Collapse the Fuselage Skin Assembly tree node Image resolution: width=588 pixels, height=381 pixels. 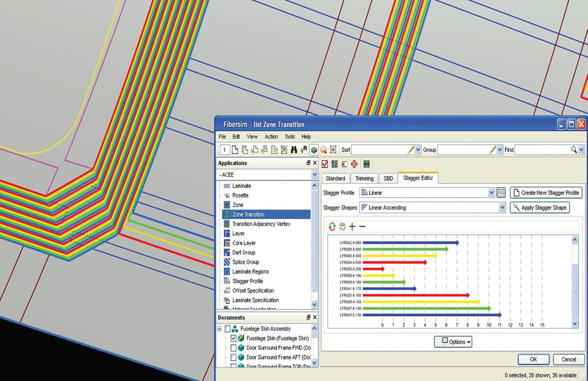219,329
